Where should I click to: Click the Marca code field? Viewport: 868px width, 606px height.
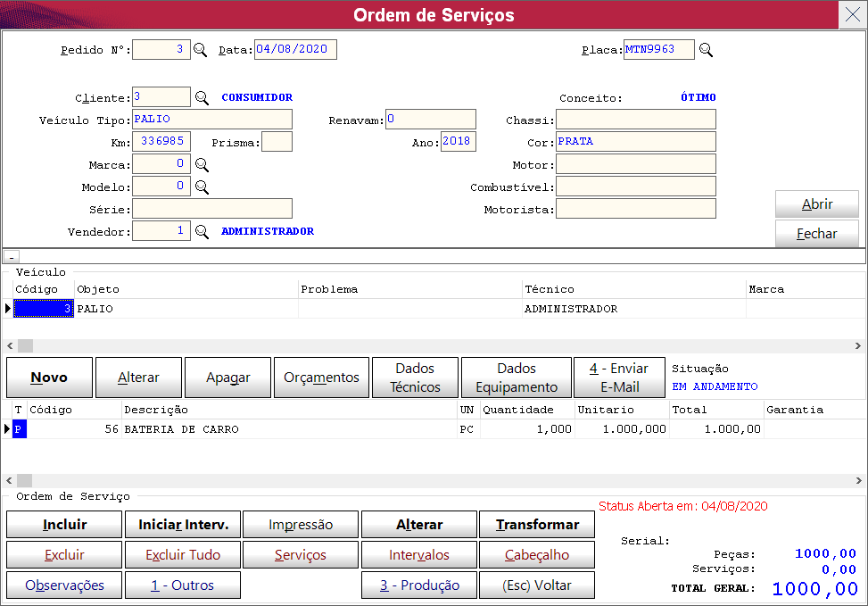tap(161, 164)
